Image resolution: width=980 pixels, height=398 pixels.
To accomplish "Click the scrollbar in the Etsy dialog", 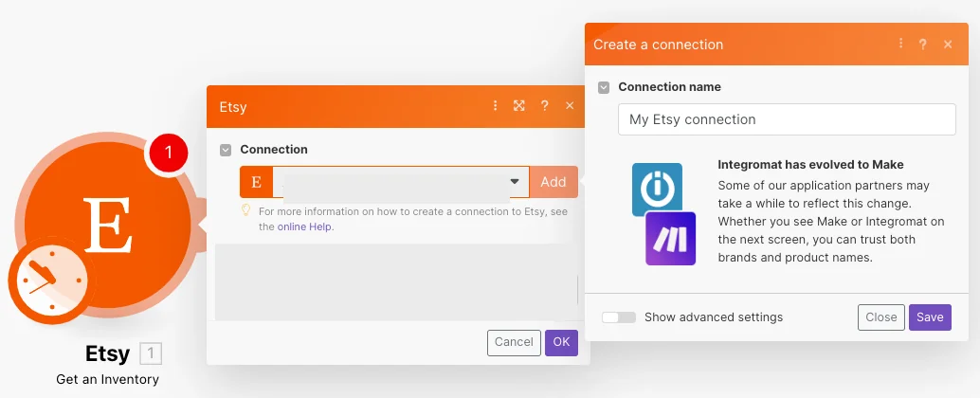I will click(577, 289).
